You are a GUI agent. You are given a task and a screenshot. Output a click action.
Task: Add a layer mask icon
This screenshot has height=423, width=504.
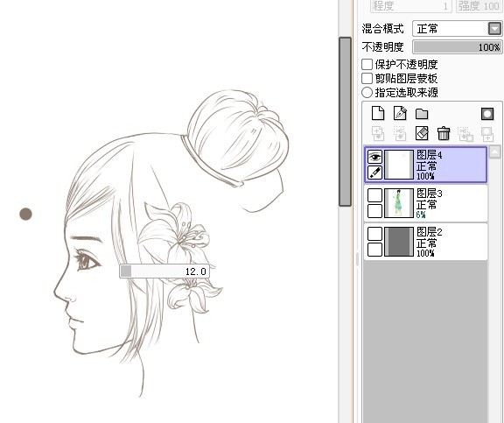click(x=487, y=114)
